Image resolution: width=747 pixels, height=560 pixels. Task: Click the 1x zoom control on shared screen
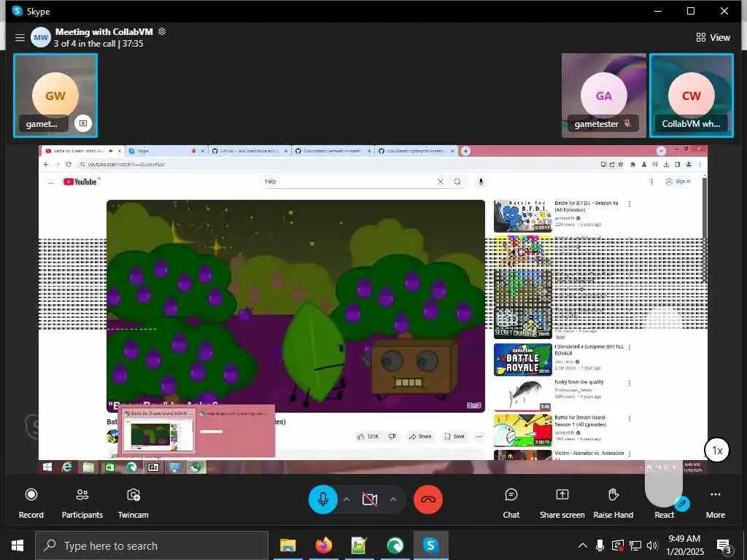(x=717, y=450)
